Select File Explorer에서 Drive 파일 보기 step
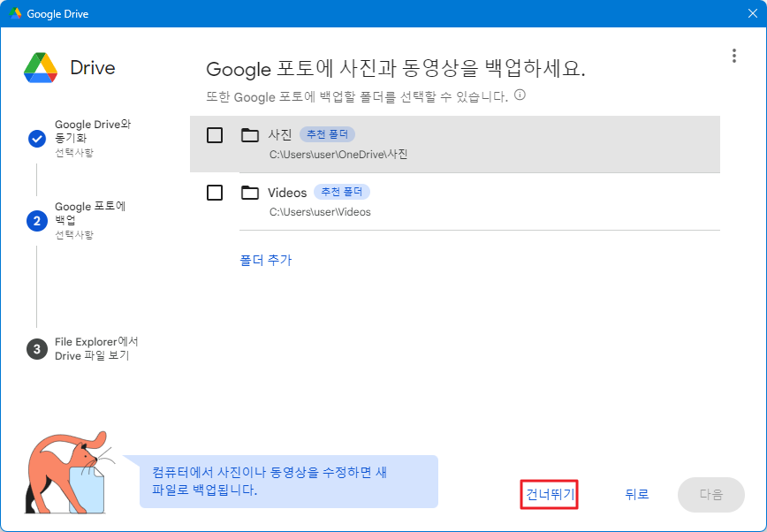This screenshot has height=532, width=767. pos(96,348)
